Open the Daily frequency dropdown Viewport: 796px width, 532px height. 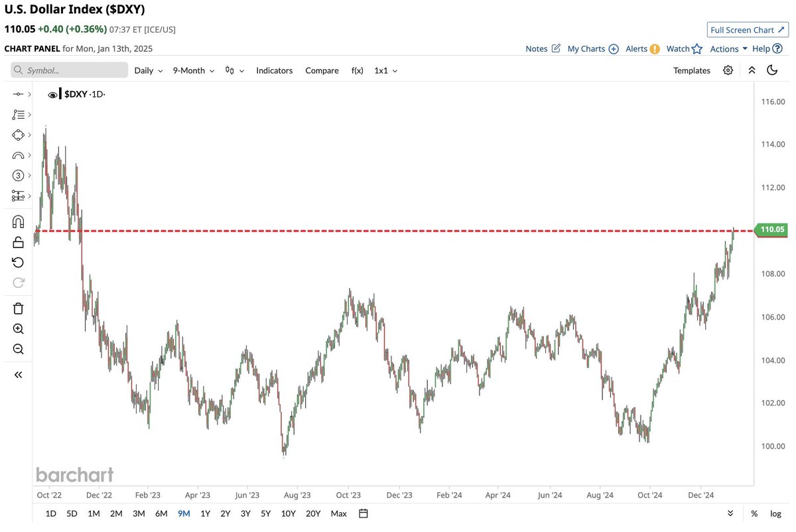[148, 70]
